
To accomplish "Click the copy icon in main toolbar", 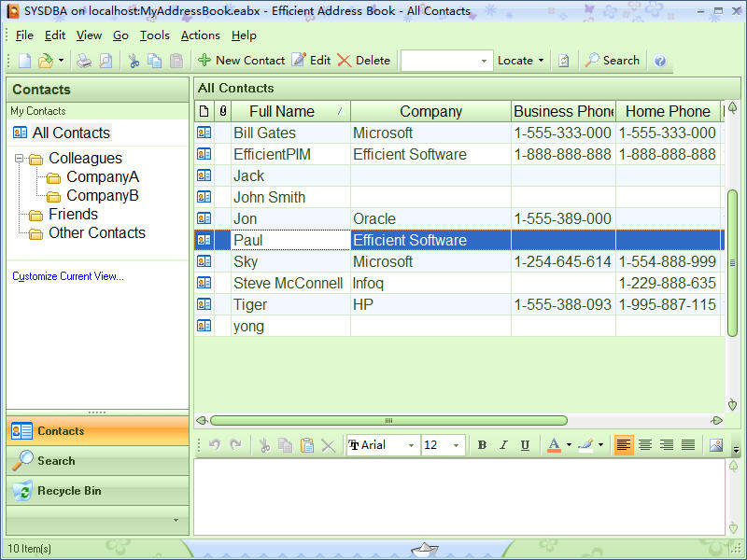I will 154,61.
